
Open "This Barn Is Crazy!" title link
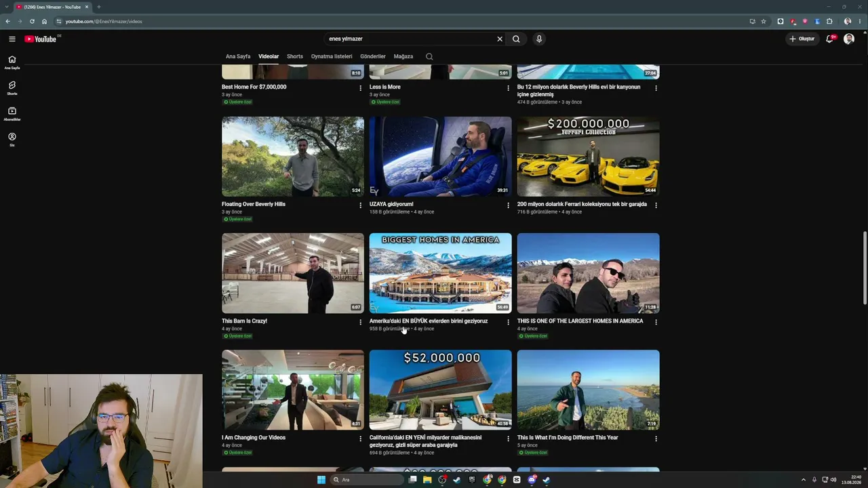point(244,321)
